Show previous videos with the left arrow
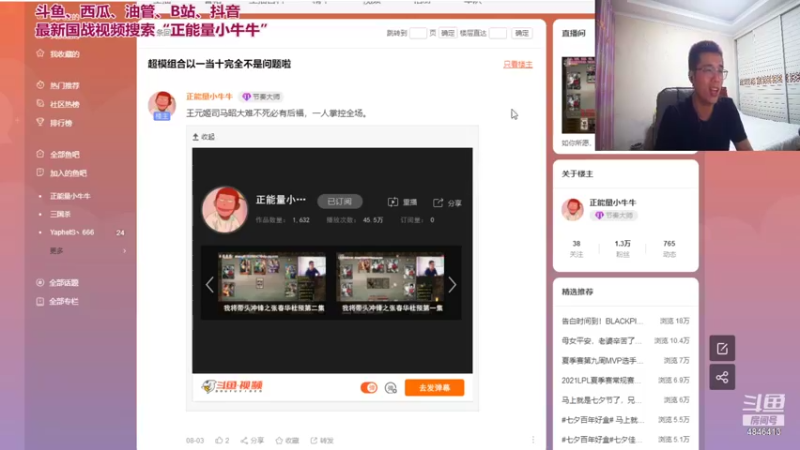 click(x=209, y=285)
